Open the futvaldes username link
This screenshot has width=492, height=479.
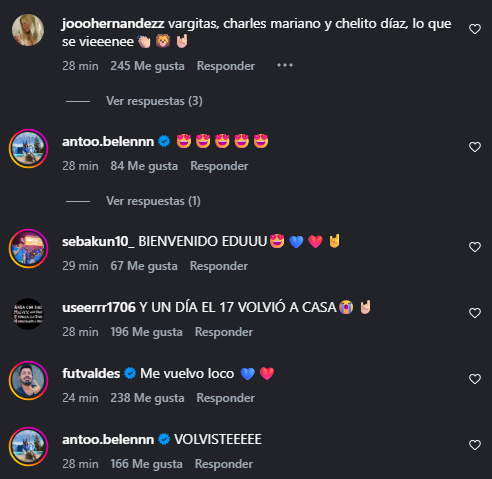(x=91, y=373)
